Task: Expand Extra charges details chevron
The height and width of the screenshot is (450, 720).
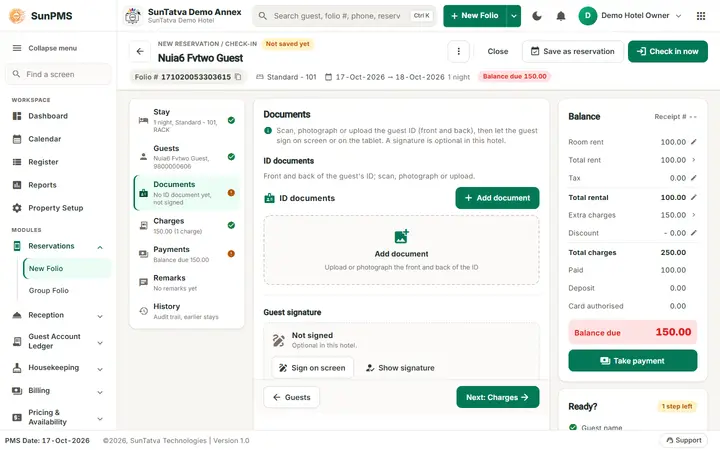Action: click(693, 215)
